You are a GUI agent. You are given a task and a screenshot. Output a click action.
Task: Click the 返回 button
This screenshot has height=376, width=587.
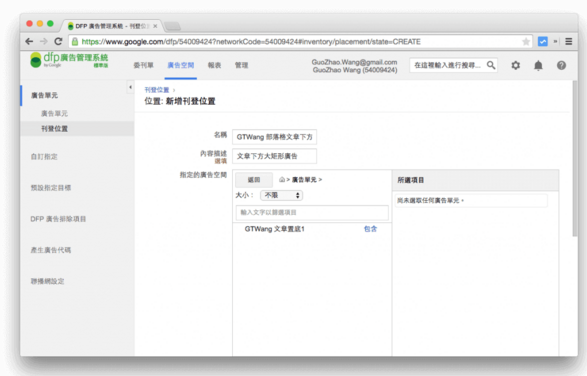(x=254, y=180)
